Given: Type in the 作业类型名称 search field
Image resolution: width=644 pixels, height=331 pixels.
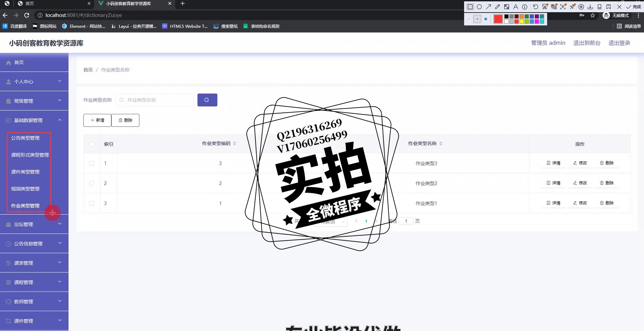Looking at the screenshot, I should coord(155,100).
